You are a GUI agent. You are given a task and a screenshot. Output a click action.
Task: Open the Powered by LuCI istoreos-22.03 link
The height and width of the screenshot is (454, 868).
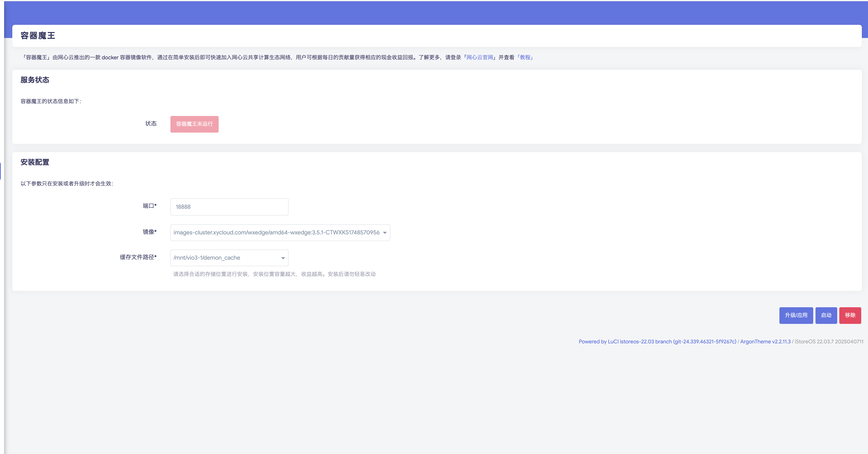coord(657,342)
